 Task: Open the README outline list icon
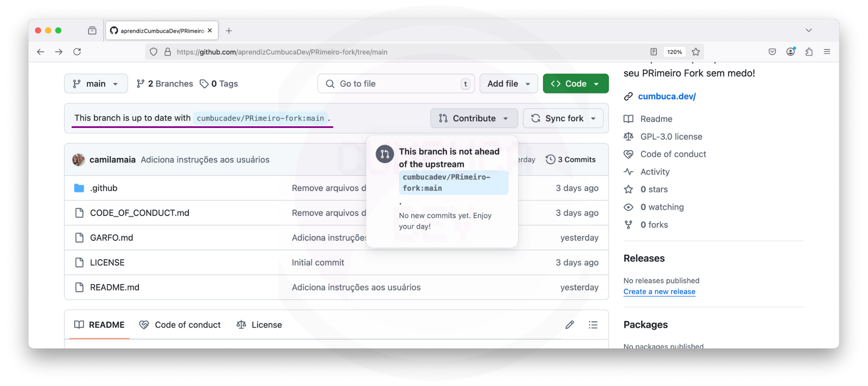click(x=593, y=325)
